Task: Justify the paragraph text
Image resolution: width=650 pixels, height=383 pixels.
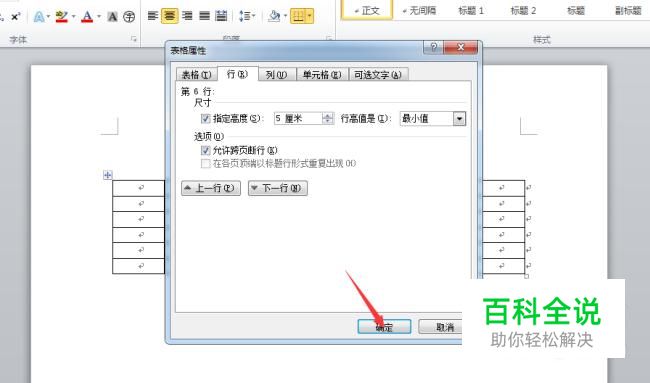Action: tap(204, 16)
